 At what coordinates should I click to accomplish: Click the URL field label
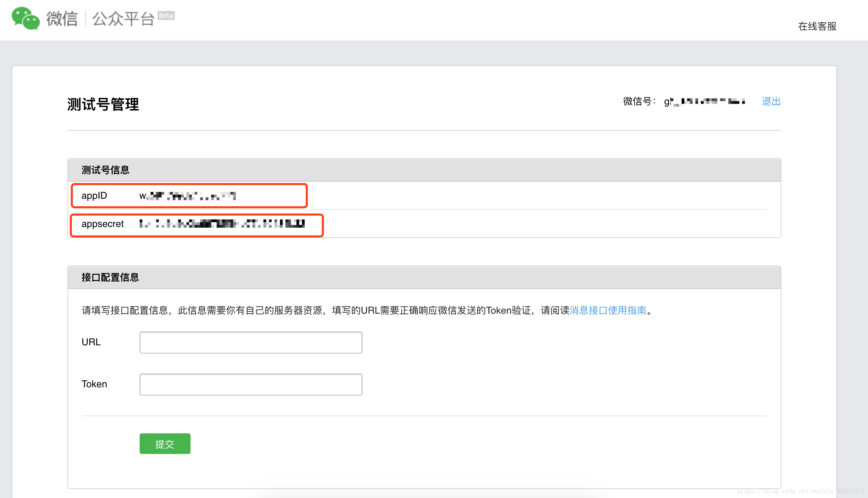[91, 342]
